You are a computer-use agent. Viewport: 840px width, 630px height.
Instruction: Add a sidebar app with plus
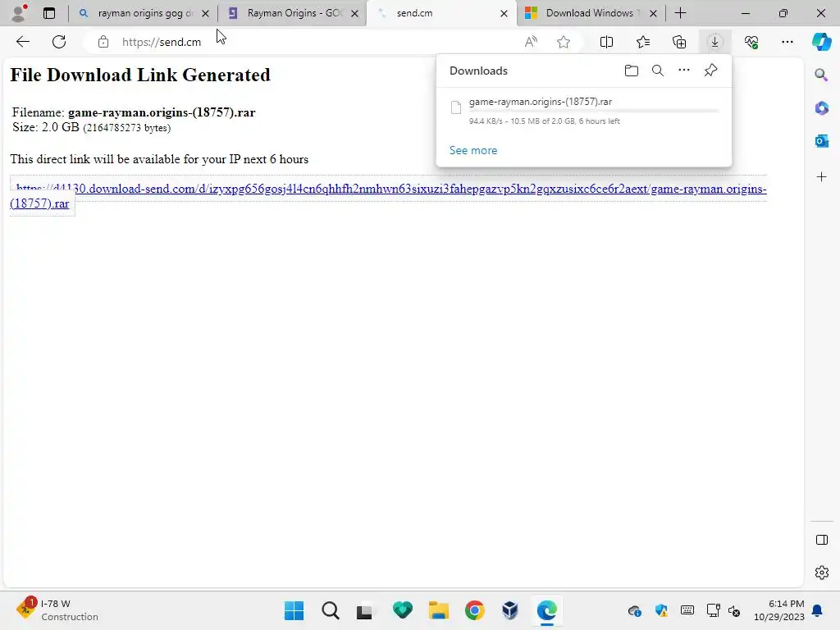tap(821, 177)
